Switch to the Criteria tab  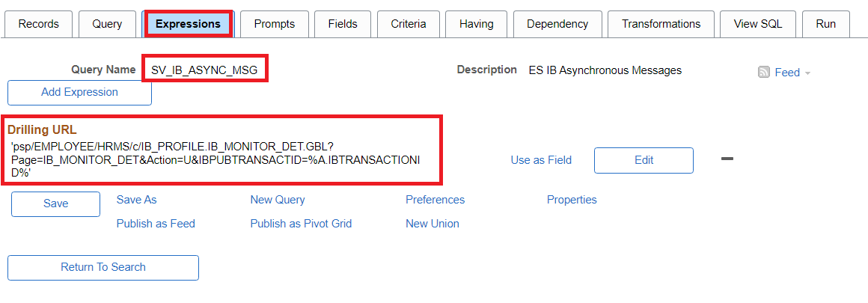(x=409, y=24)
